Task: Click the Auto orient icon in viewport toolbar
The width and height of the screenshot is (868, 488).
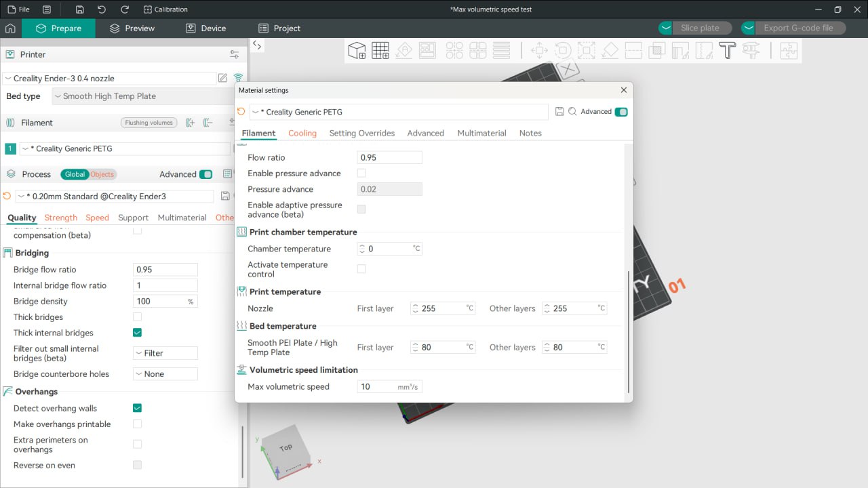Action: pyautogui.click(x=404, y=51)
